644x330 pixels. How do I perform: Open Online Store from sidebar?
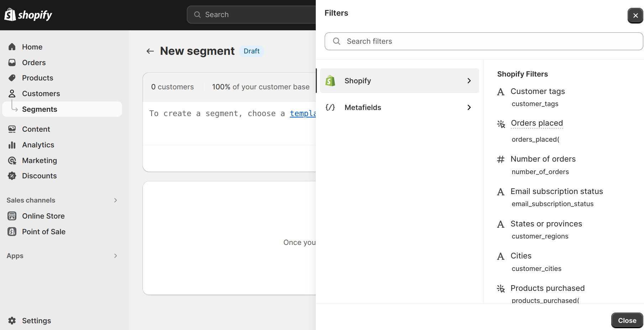click(43, 216)
